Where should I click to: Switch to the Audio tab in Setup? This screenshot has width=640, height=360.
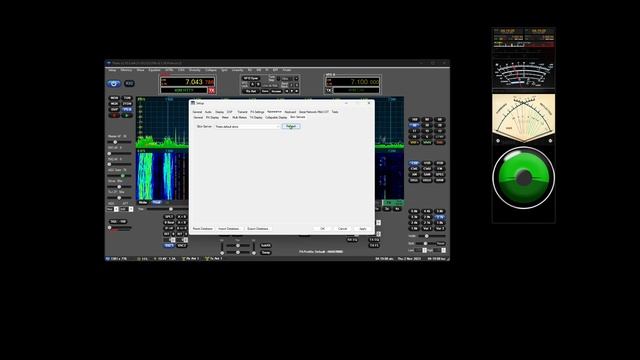[x=208, y=112]
